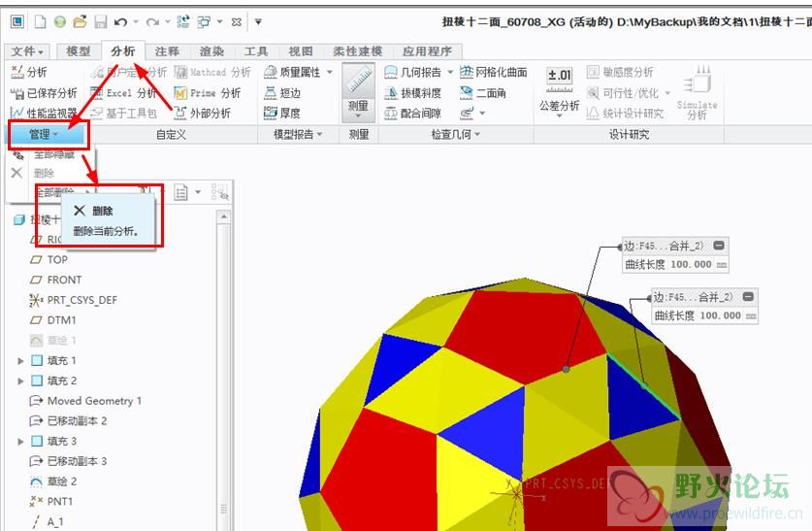Switch to the 注释 tab
Image resolution: width=812 pixels, height=531 pixels.
click(x=167, y=51)
